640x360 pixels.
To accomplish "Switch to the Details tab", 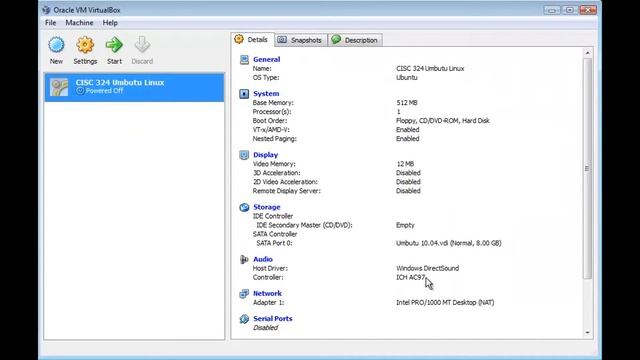I will click(252, 40).
